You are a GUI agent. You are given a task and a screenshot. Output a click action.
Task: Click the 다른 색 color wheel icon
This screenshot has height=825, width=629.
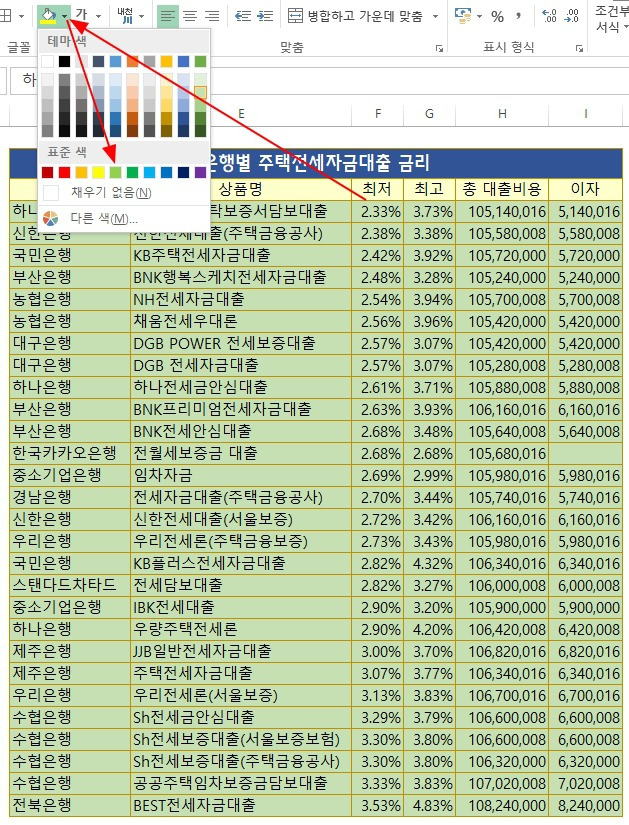pyautogui.click(x=51, y=218)
